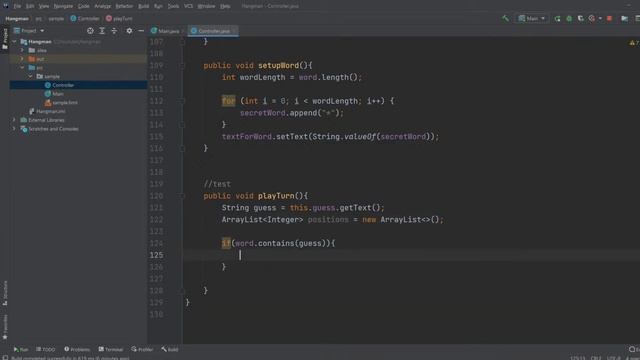Toggle the Structure tool window side tab

[x=5, y=292]
